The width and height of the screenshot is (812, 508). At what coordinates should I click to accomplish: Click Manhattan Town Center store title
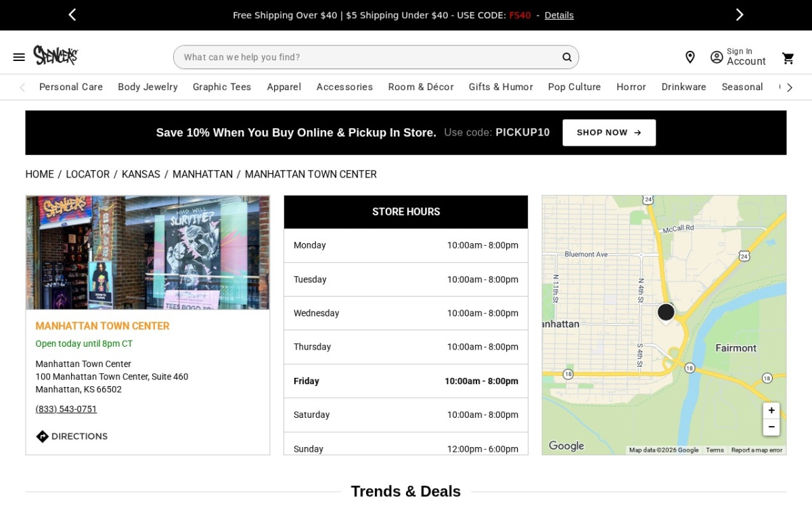coord(102,326)
